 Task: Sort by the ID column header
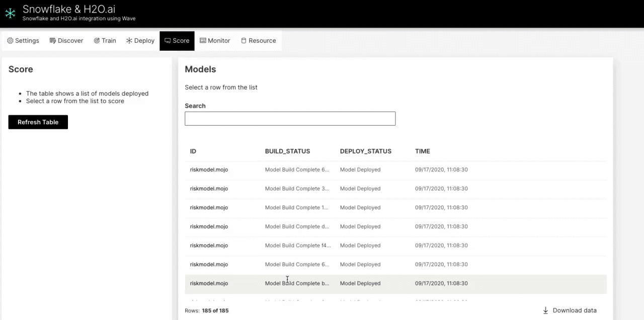click(193, 151)
